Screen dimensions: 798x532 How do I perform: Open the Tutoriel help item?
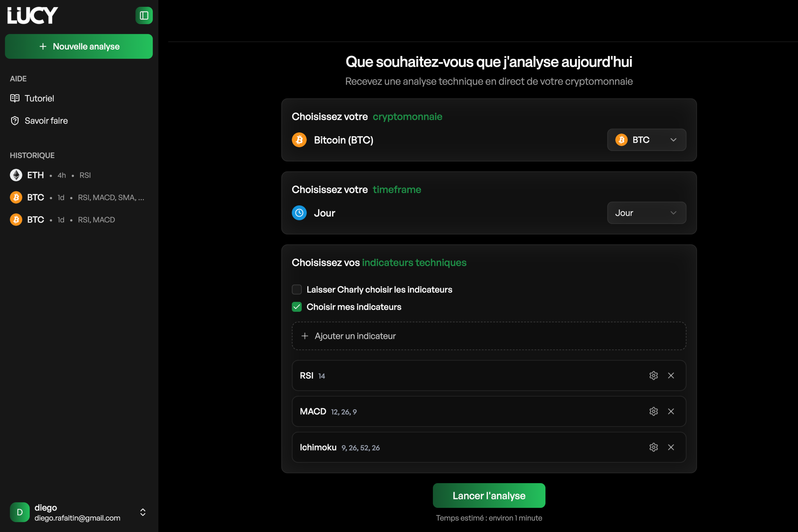tap(39, 98)
